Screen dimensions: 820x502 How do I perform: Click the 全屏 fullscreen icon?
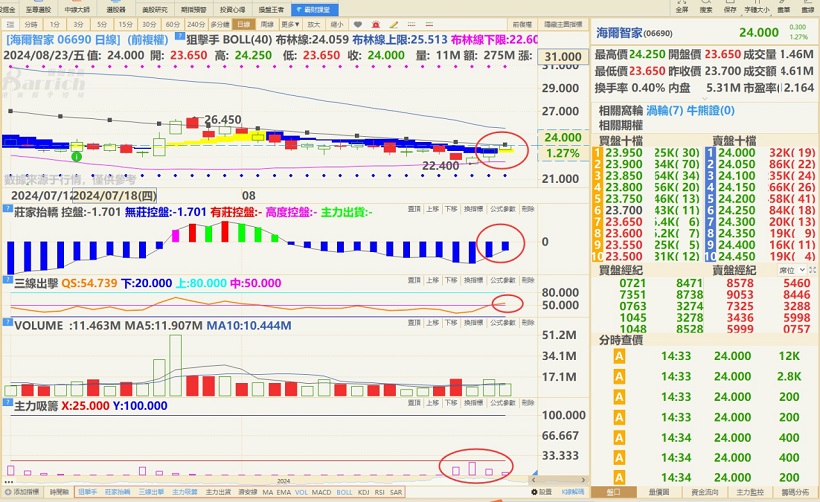click(x=681, y=7)
